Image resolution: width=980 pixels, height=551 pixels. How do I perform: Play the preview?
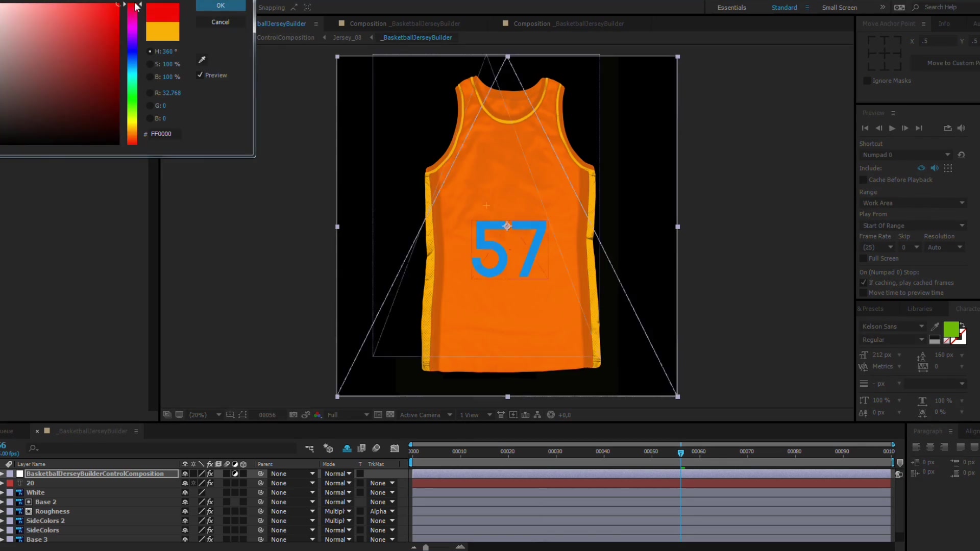point(892,128)
